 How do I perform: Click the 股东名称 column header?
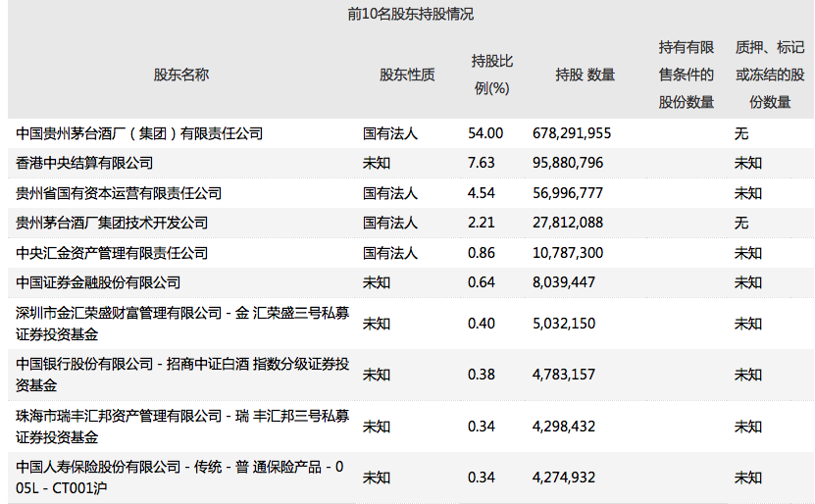coord(180,75)
